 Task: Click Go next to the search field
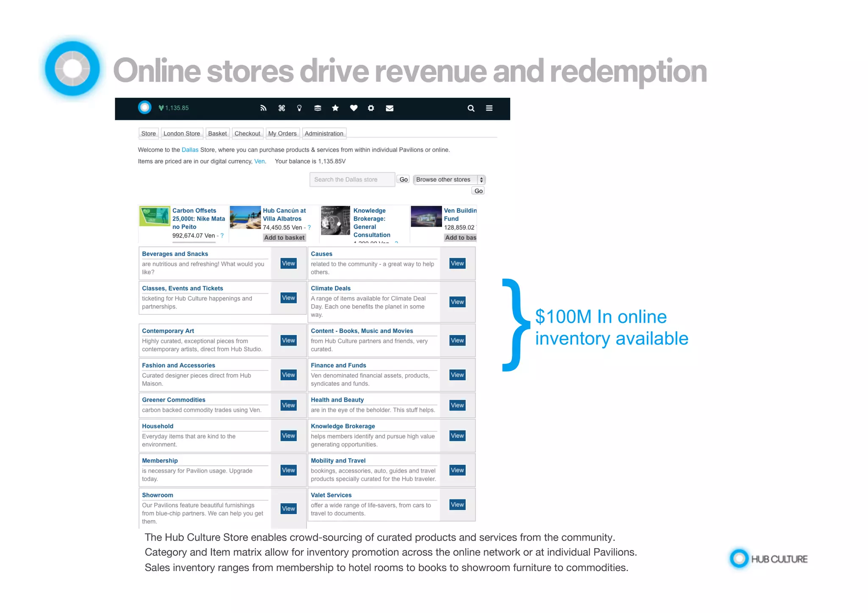(x=403, y=180)
